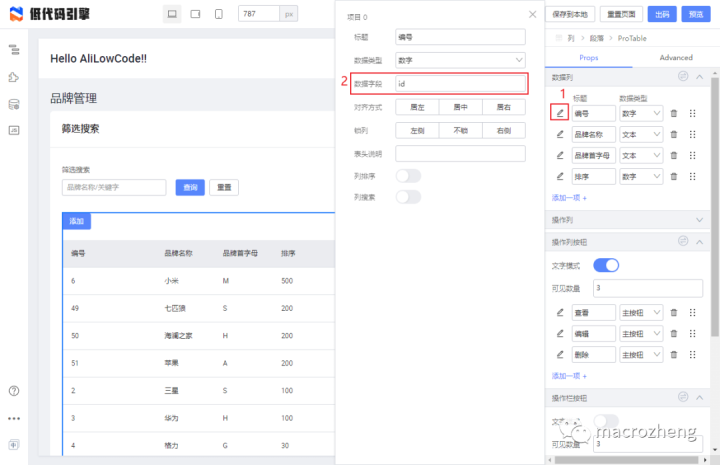Open the more options ellipsis icon
The height and width of the screenshot is (465, 720).
coord(14,418)
